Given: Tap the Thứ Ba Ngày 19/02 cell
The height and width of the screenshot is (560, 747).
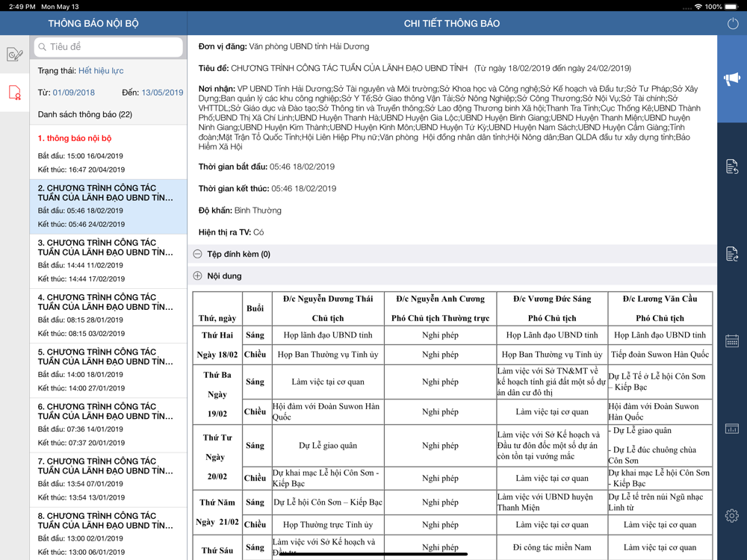Looking at the screenshot, I should 217,394.
